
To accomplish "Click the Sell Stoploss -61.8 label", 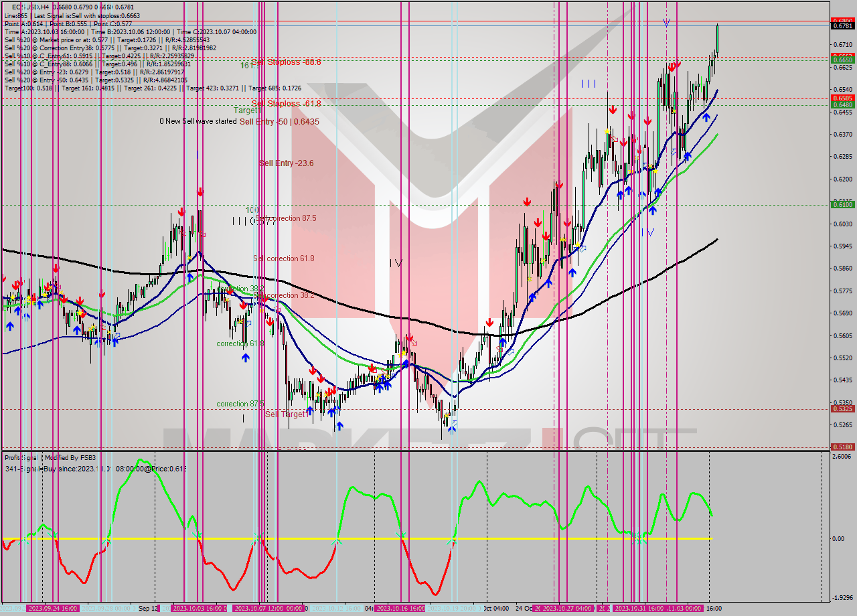I will [x=286, y=104].
